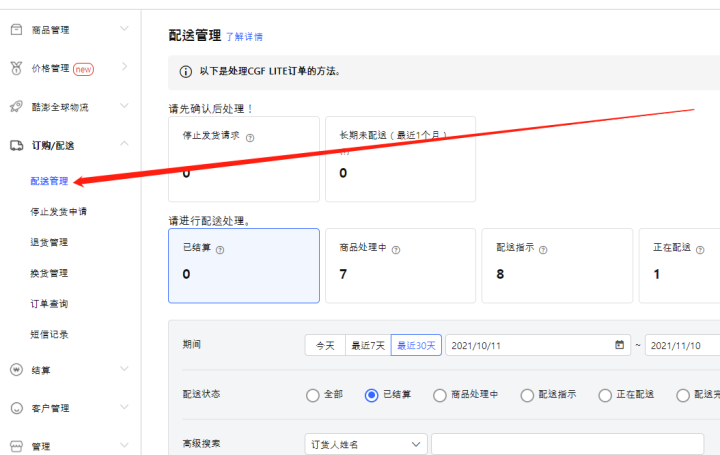Viewport: 720px width, 455px height.
Task: Select 已结算 delivery status radio
Action: [371, 395]
